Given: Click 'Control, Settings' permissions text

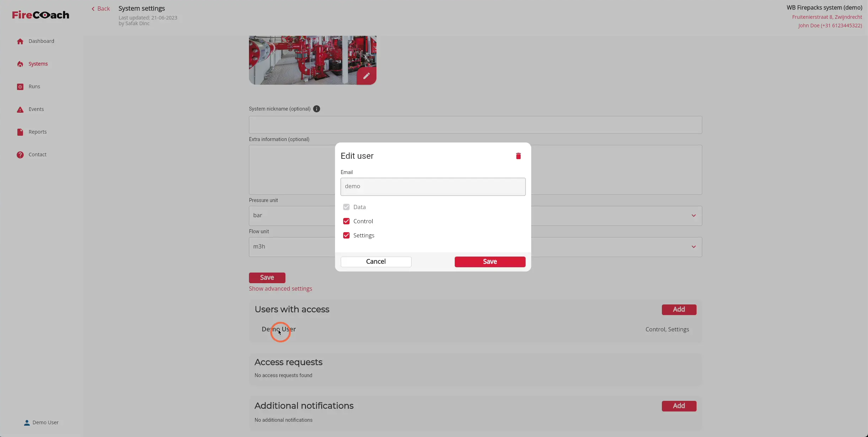Looking at the screenshot, I should tap(667, 329).
